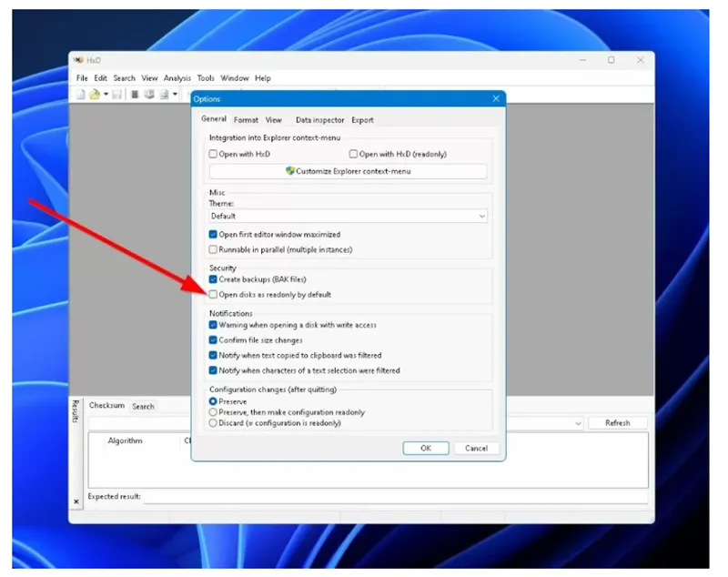The image size is (728, 577).
Task: Select the General tab in Options
Action: 214,119
